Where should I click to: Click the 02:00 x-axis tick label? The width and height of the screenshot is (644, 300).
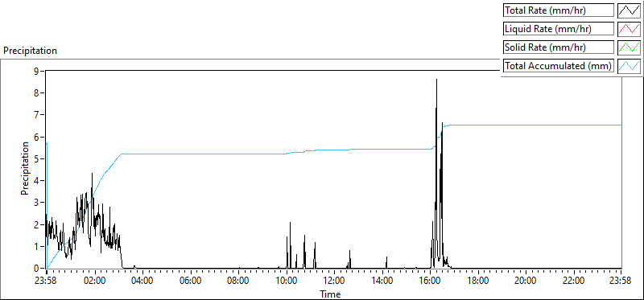(x=95, y=281)
